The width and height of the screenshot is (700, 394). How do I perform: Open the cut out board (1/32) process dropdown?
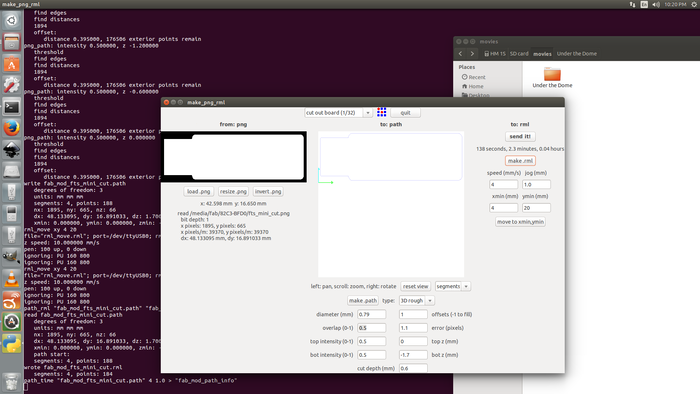coord(338,113)
